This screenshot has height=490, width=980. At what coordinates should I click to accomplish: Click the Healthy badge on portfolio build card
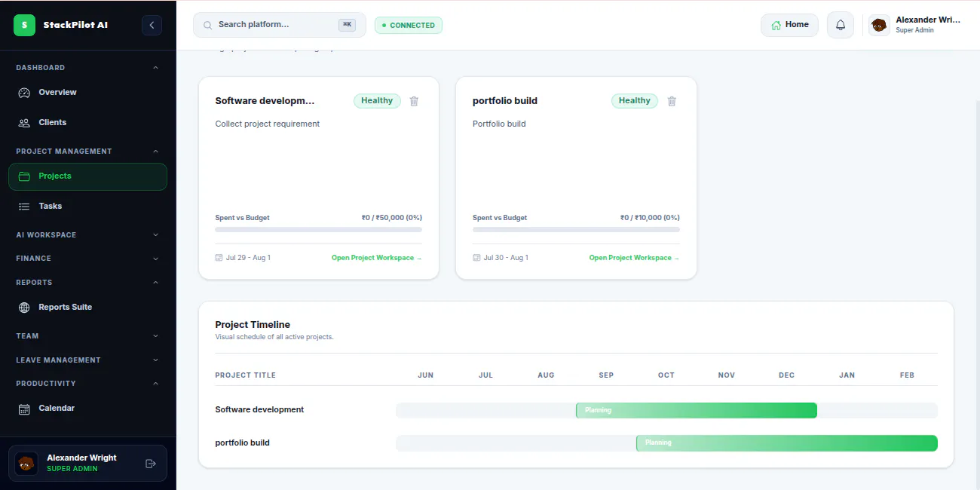[x=635, y=101]
